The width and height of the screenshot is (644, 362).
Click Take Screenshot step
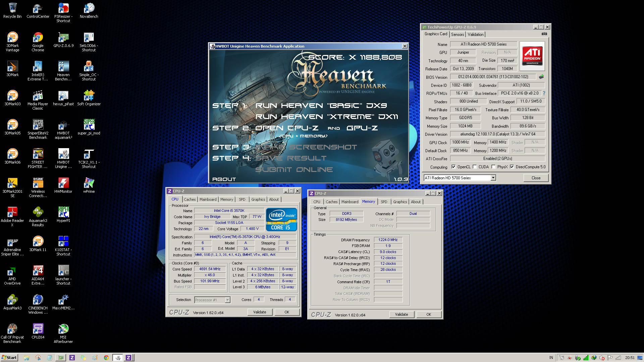click(x=306, y=147)
